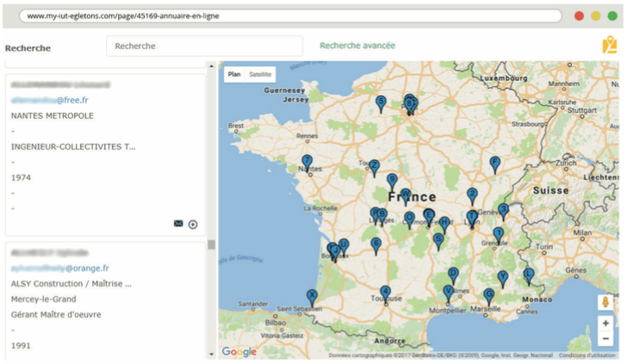Click the red window button
Screen dimensions: 627x364
(x=579, y=15)
